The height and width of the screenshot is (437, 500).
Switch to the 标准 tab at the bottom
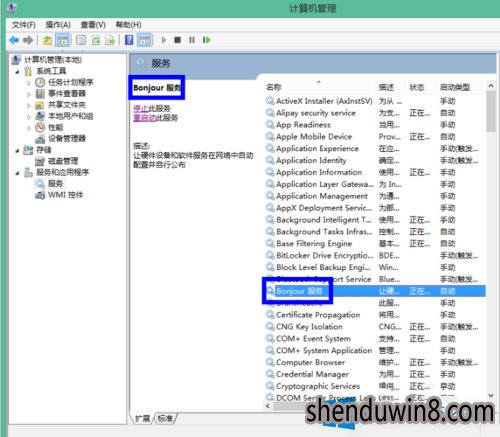(x=165, y=418)
